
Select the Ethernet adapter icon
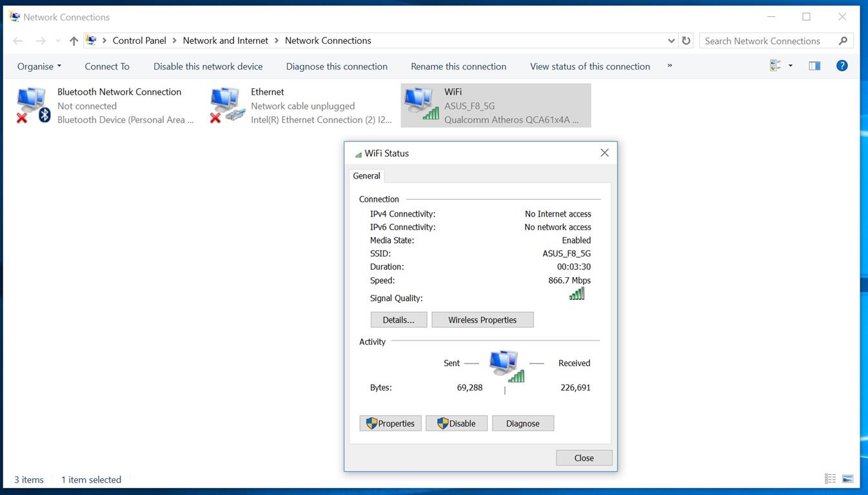tap(227, 104)
